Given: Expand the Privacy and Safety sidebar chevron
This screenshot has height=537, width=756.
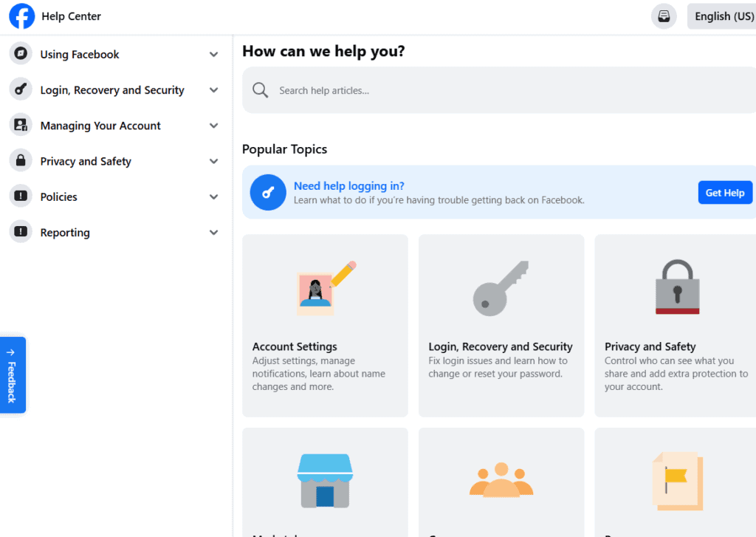Looking at the screenshot, I should tap(213, 161).
